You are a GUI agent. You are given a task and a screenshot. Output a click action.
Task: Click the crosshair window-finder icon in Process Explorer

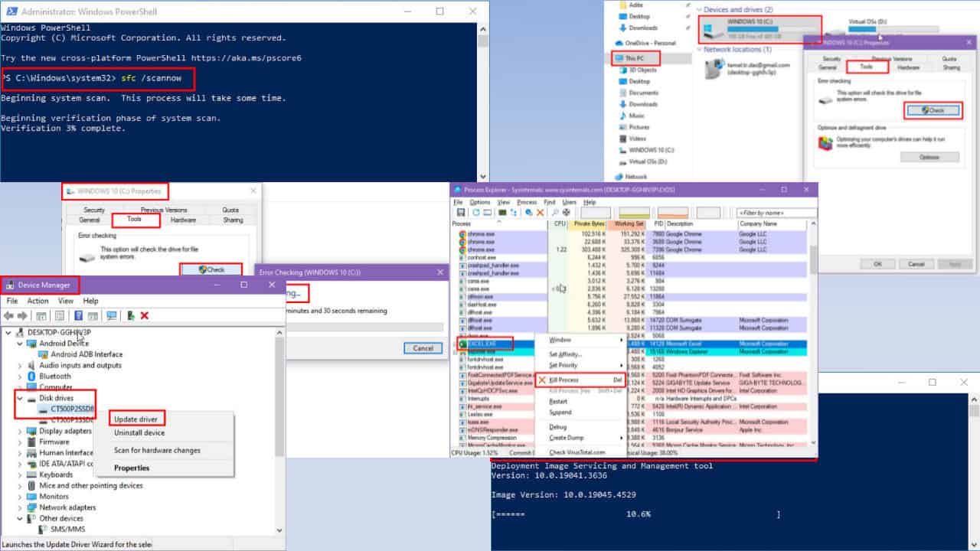tap(568, 212)
